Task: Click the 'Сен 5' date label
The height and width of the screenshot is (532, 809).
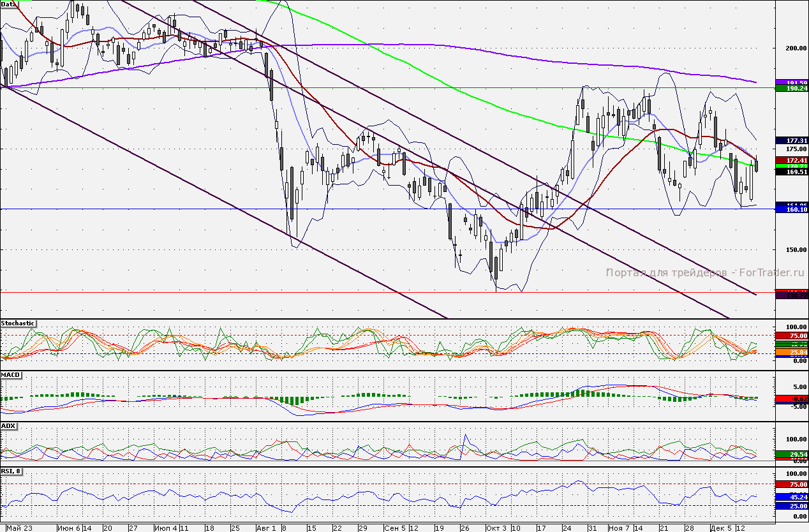Action: [395, 528]
